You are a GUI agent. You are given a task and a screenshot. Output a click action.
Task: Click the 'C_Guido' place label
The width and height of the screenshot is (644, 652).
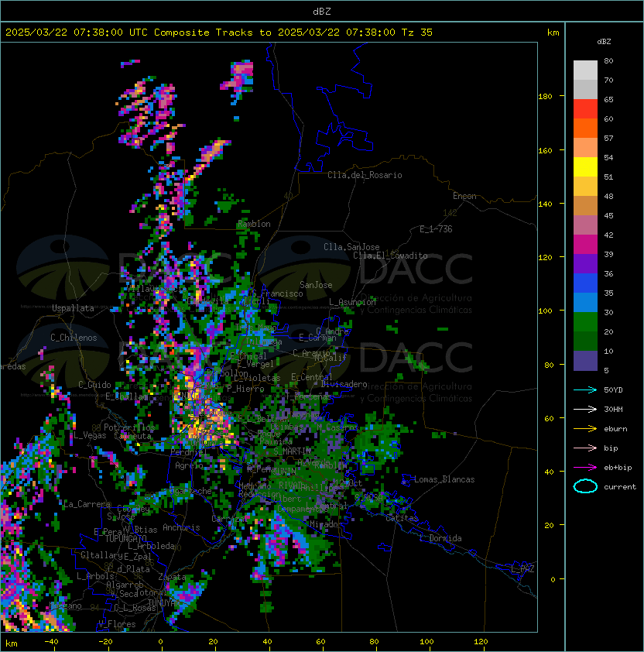[x=94, y=385]
